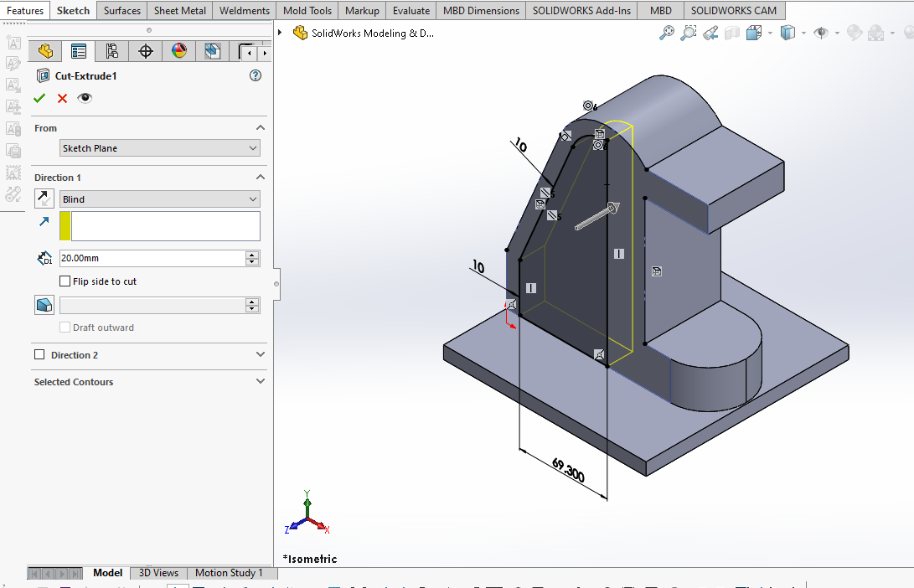Open the Motion Study 1 tab
The height and width of the screenshot is (588, 914).
tap(229, 573)
